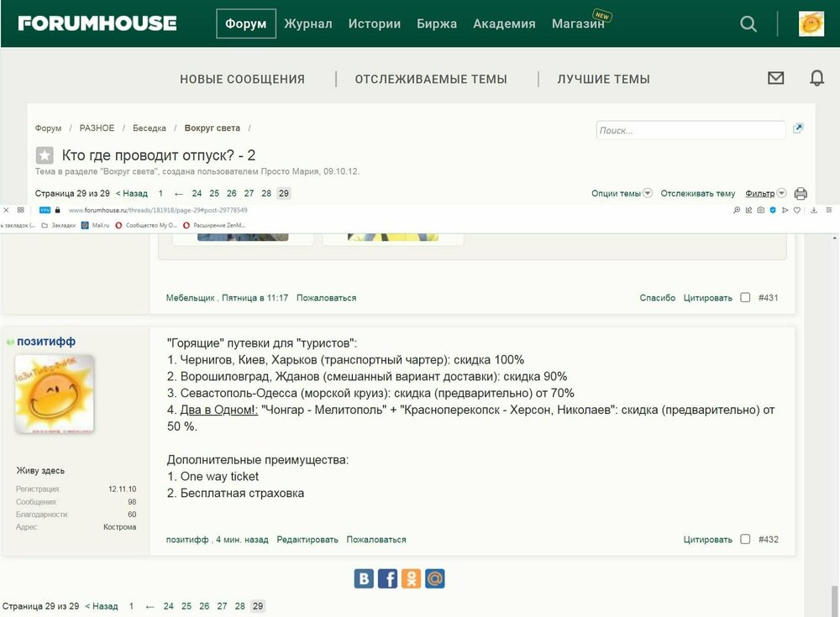Image resolution: width=840 pixels, height=617 pixels.
Task: Click the page vertical scrollbar thumb
Action: tap(835, 601)
